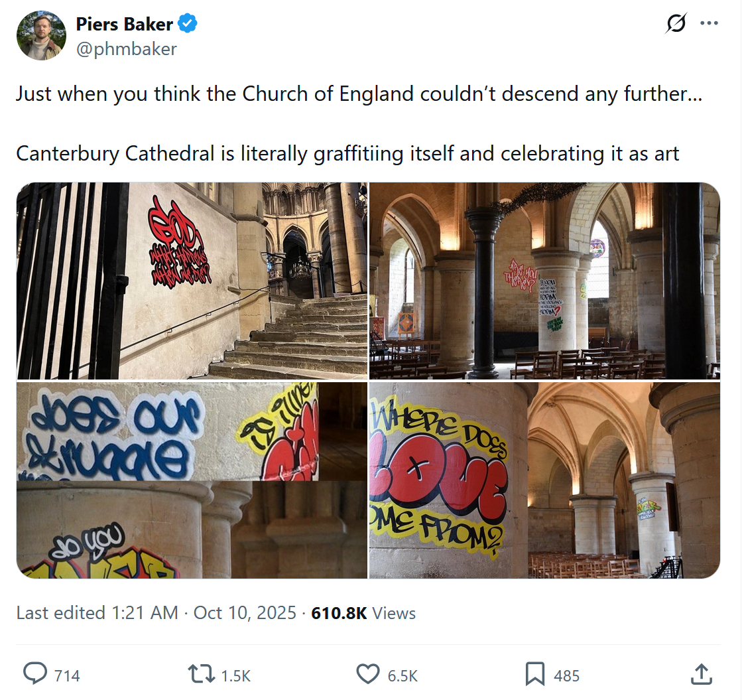Click the 1.5K reposts count
Viewport: 742px width, 700px height.
235,676
